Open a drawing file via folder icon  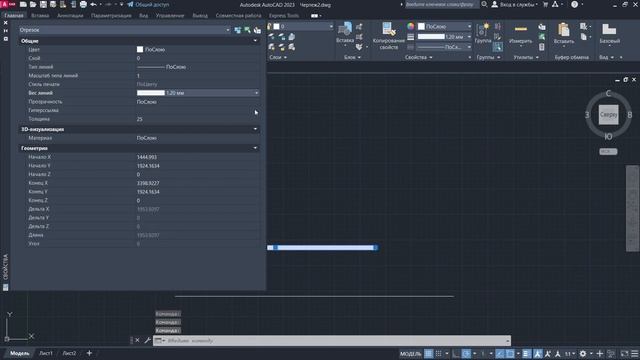pyautogui.click(x=33, y=4)
